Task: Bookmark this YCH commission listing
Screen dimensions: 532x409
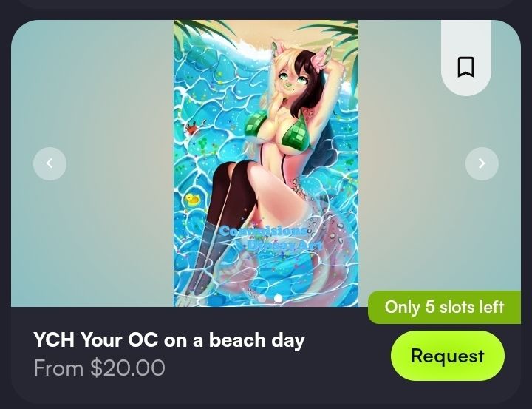Action: click(x=465, y=67)
